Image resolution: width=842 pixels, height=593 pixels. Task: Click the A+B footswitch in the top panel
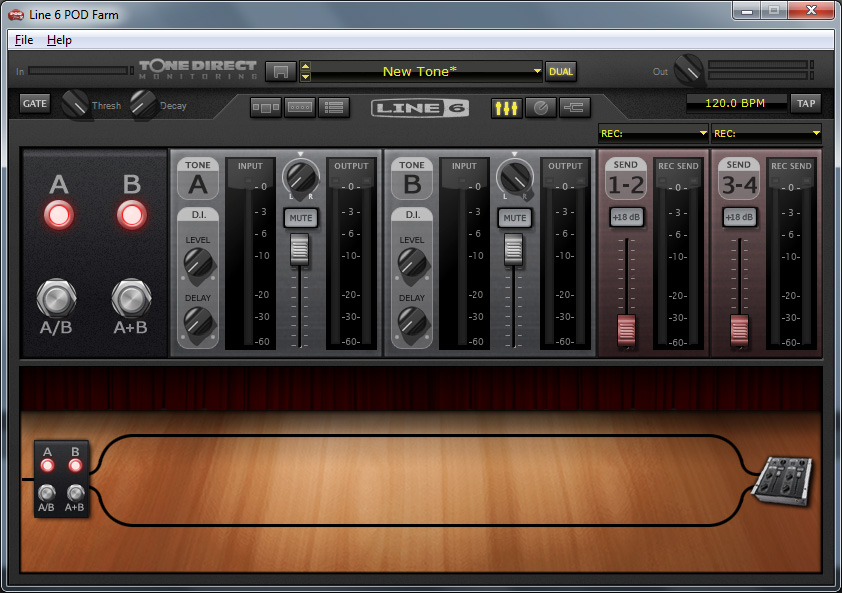132,298
